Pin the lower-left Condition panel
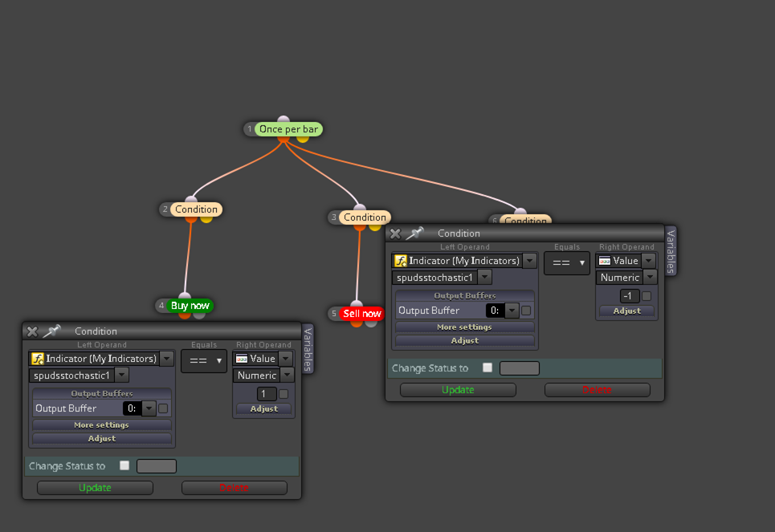 pos(51,331)
